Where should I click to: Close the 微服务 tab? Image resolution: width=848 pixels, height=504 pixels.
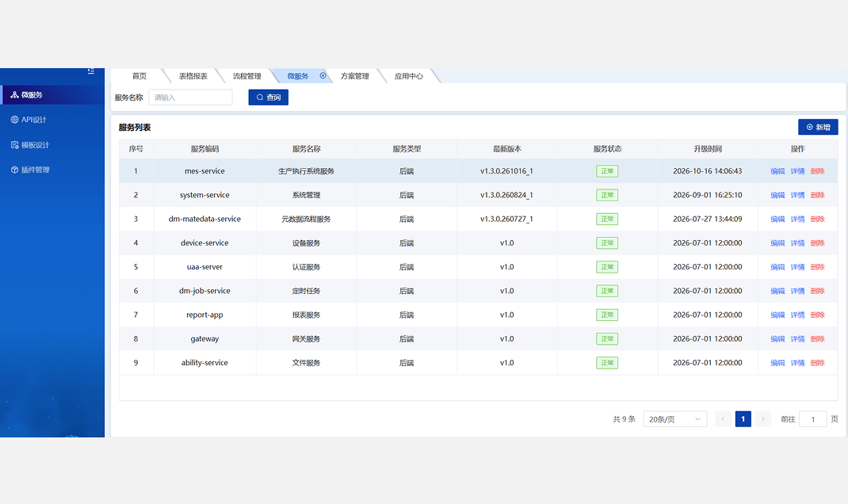(x=323, y=76)
